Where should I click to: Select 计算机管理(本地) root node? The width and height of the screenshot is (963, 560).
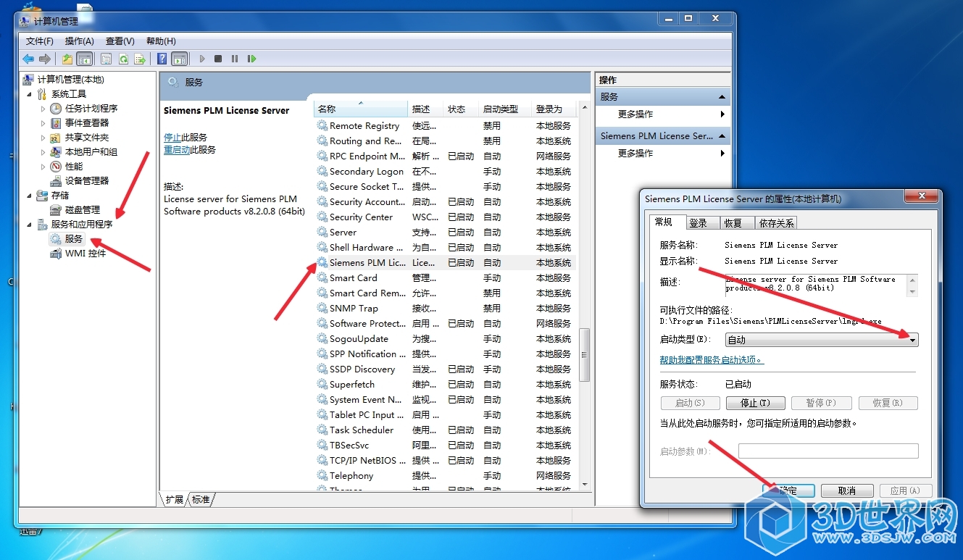tap(70, 80)
